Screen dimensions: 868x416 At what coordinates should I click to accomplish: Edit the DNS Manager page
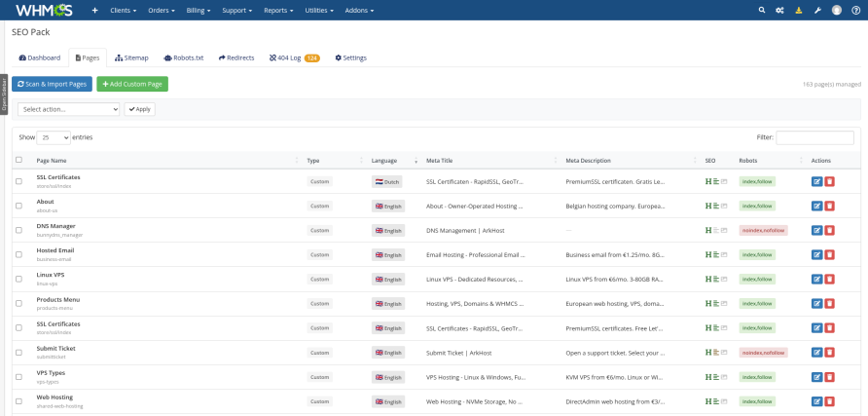click(817, 231)
